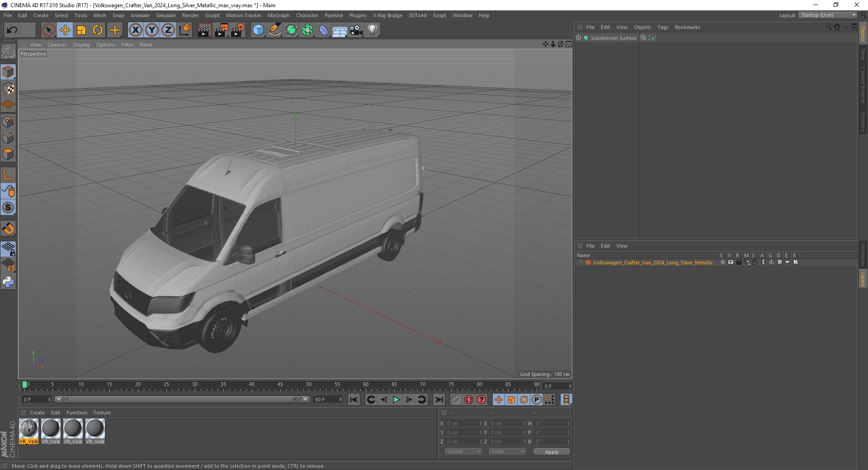This screenshot has height=470, width=868.
Task: Activate the Move tool in toolbar
Action: [x=65, y=30]
